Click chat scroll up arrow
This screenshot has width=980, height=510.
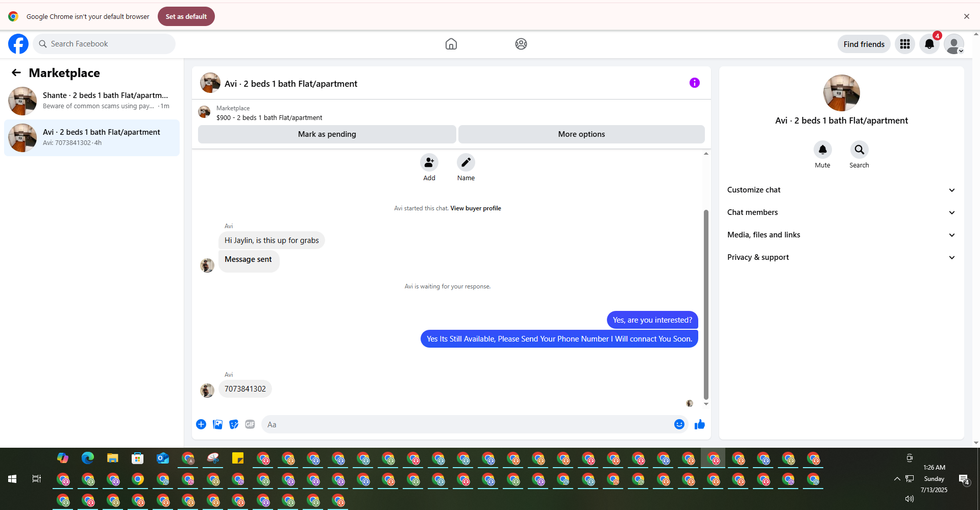706,153
